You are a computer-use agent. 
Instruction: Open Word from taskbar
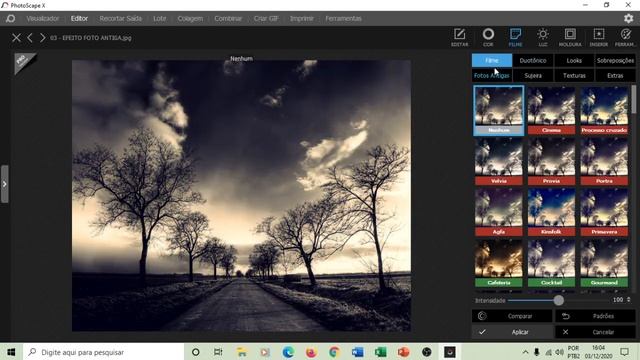pos(358,352)
